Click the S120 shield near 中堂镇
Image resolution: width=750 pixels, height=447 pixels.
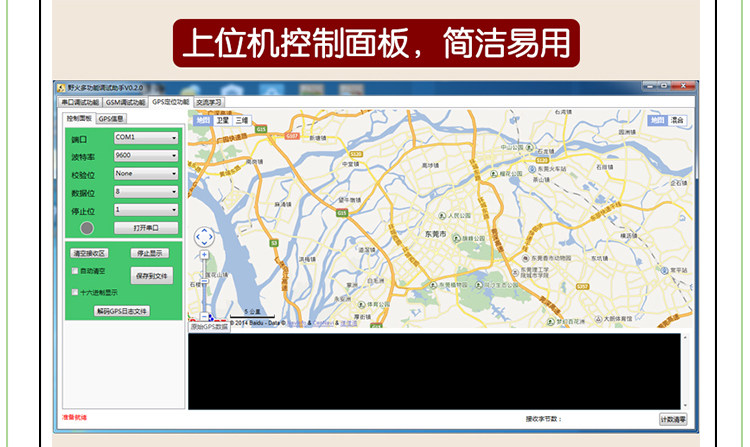[356, 154]
